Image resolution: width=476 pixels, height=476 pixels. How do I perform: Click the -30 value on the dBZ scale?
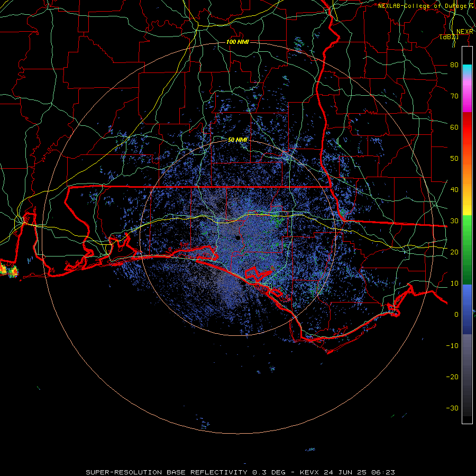click(452, 408)
